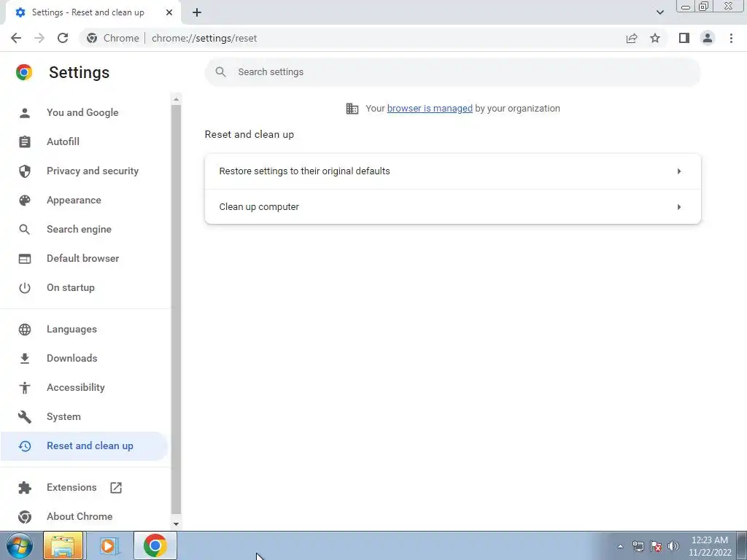Screen dimensions: 747x560
Task: Open Chrome's three-dot menu
Action: [731, 38]
